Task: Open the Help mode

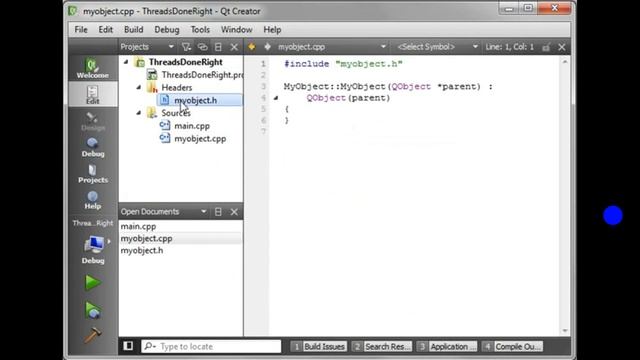Action: pos(93,200)
